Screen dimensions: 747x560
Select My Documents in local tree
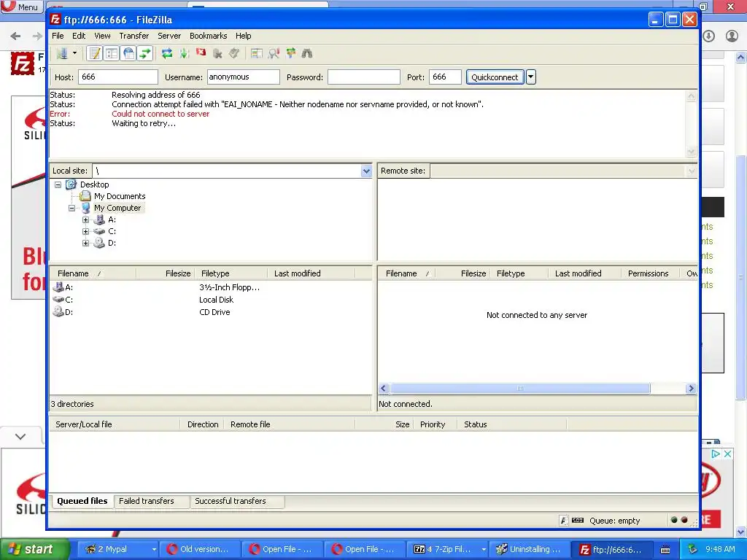coord(119,196)
